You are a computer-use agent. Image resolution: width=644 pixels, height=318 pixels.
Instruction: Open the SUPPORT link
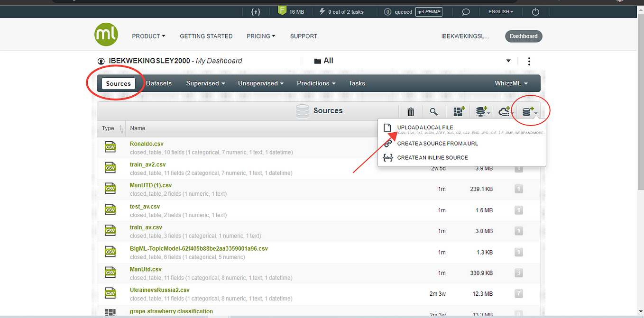coord(304,36)
